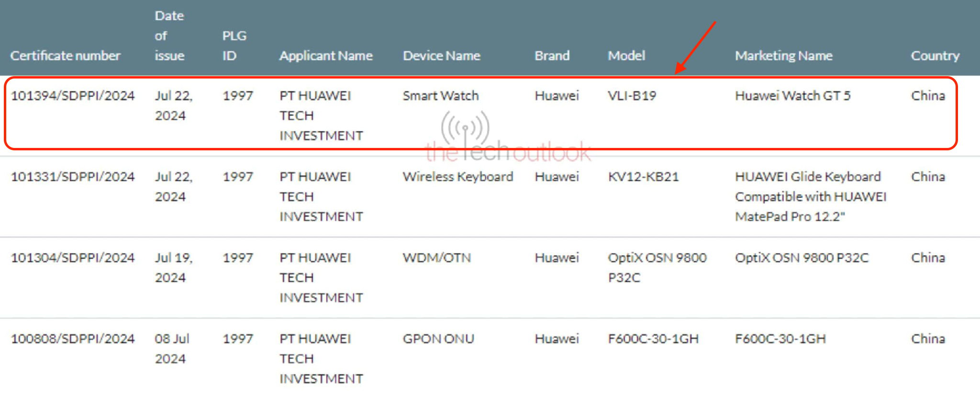Click the GPON ONU device name
Viewport: 980px width, 396px height.
[438, 339]
